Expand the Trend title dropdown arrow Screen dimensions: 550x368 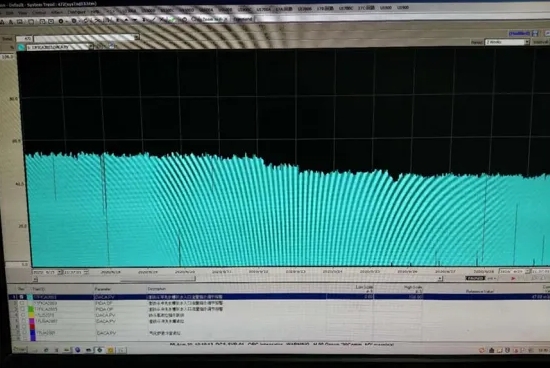click(x=136, y=37)
